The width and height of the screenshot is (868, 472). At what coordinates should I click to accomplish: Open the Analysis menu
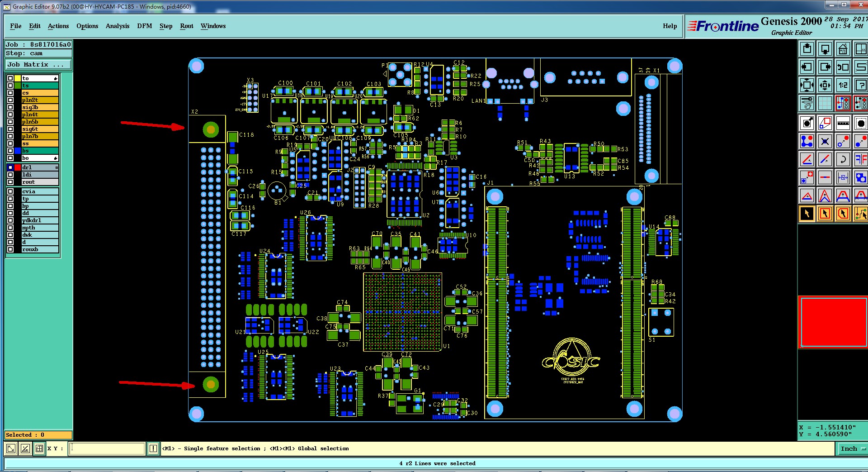click(x=118, y=26)
